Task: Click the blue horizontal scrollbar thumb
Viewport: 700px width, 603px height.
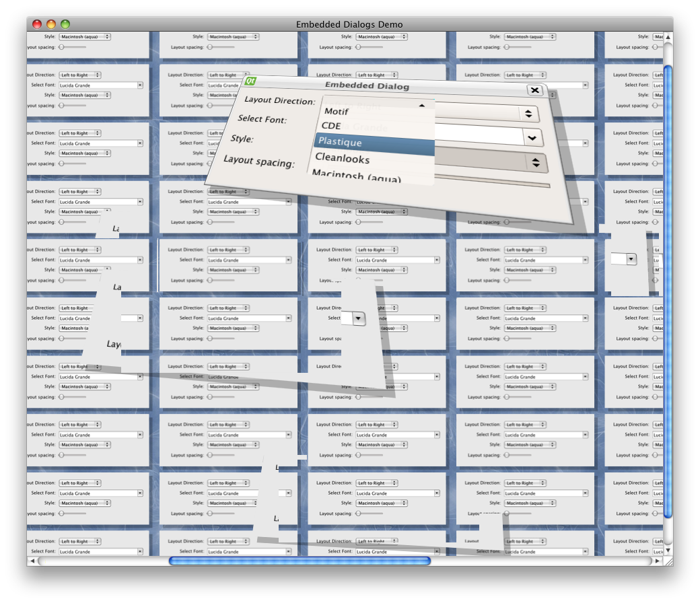Action: 300,561
